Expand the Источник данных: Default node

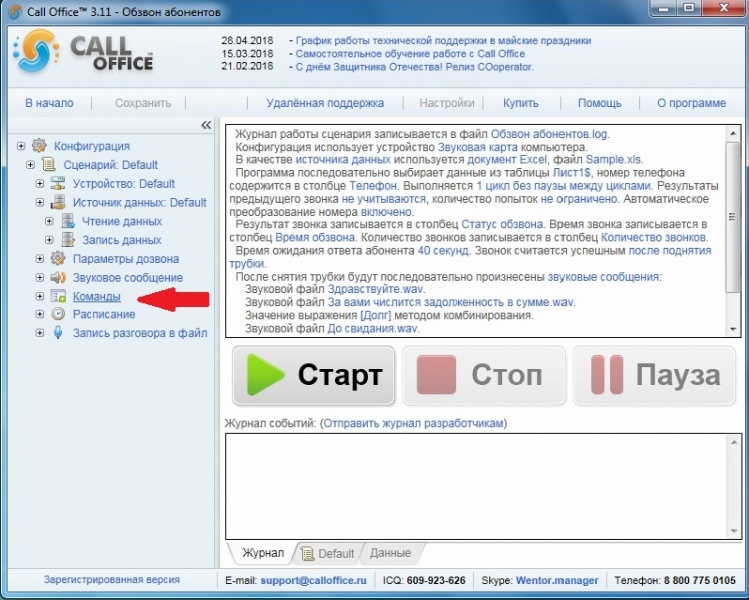coord(40,203)
